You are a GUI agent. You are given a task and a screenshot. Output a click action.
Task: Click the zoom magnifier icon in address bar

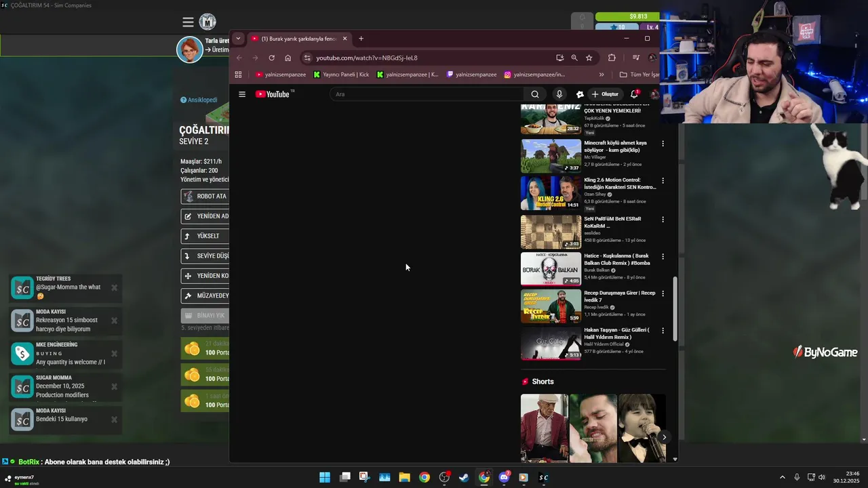click(574, 58)
